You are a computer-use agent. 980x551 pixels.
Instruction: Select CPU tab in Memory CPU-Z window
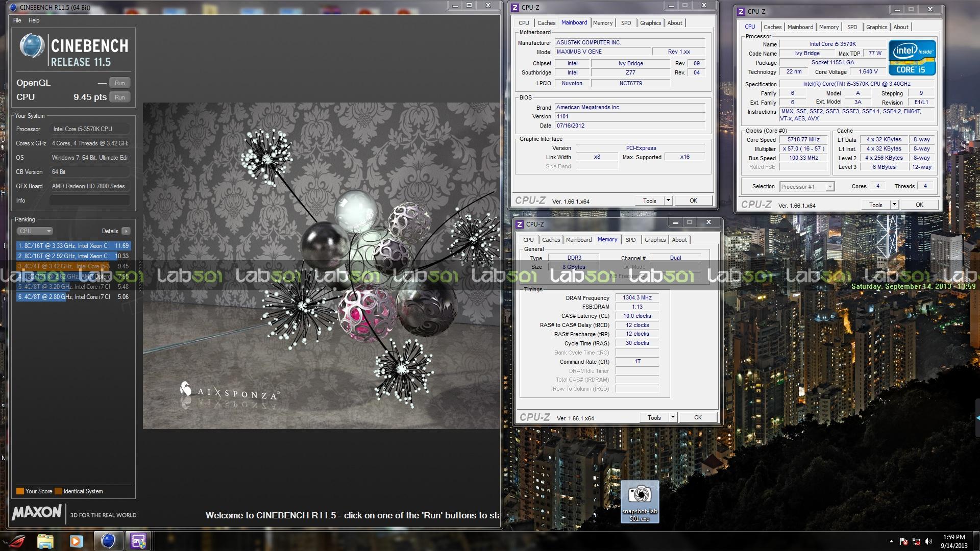[528, 240]
